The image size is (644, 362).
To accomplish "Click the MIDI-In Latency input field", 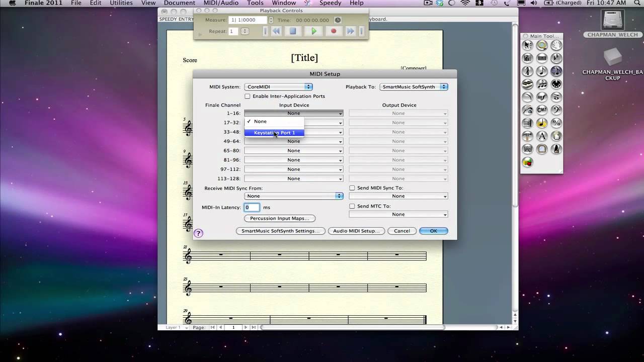I will pyautogui.click(x=252, y=207).
